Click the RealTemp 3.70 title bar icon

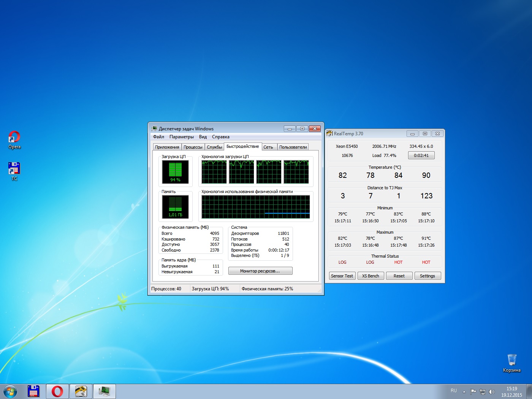pyautogui.click(x=329, y=133)
